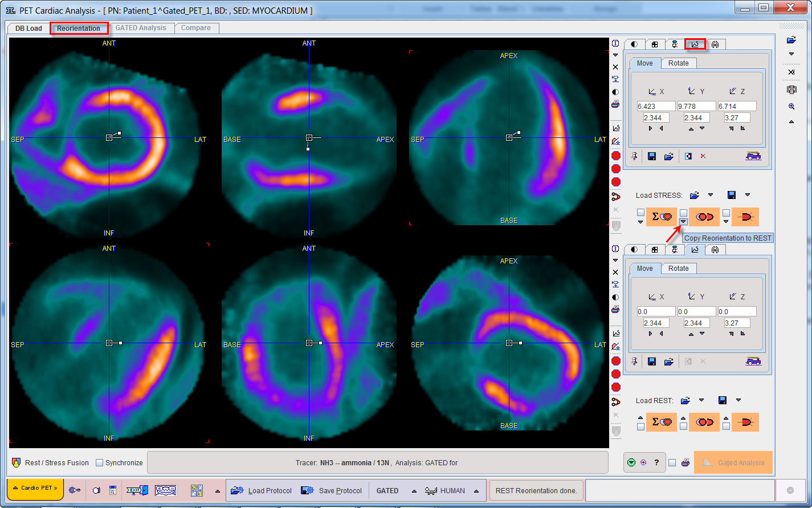The width and height of the screenshot is (812, 508).
Task: Toggle the checkbox beside the Gated Analysis printer icon
Action: [x=672, y=463]
